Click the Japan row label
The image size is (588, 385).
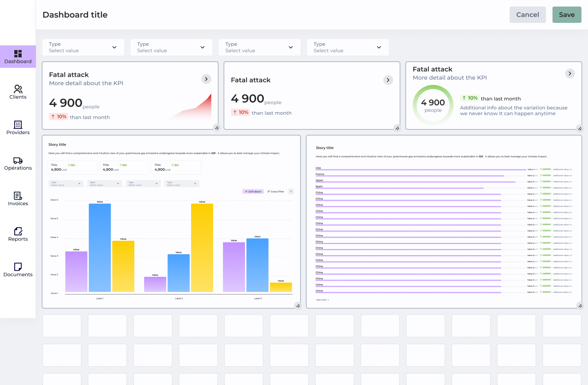click(x=319, y=180)
